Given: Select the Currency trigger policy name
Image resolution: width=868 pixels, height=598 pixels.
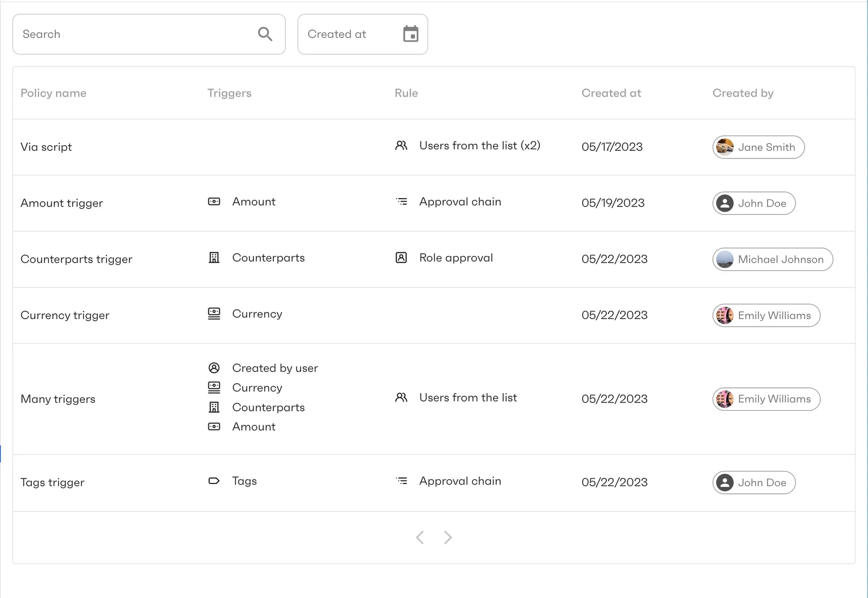Looking at the screenshot, I should [x=65, y=315].
